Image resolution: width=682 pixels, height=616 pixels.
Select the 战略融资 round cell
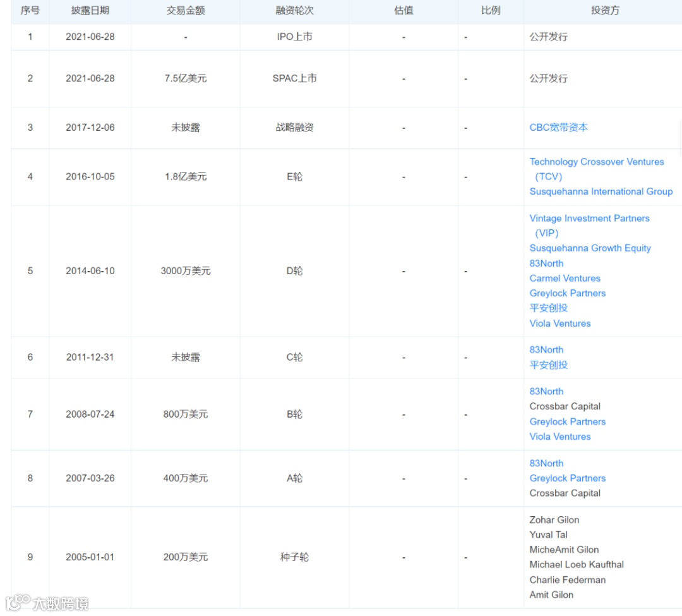(x=294, y=128)
